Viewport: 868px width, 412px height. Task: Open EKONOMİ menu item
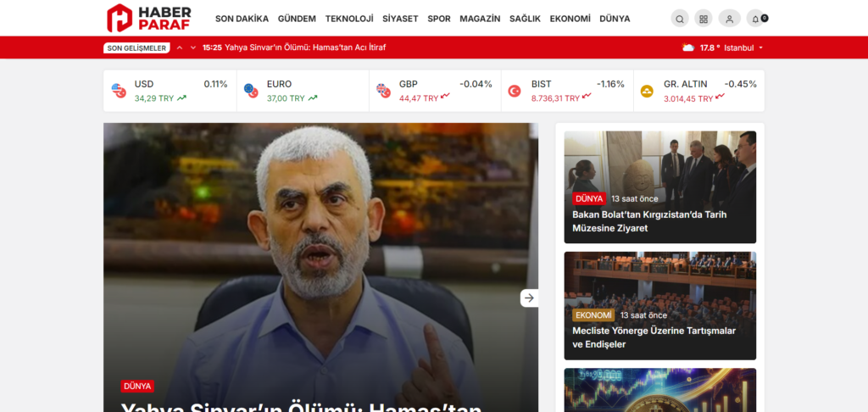click(570, 19)
